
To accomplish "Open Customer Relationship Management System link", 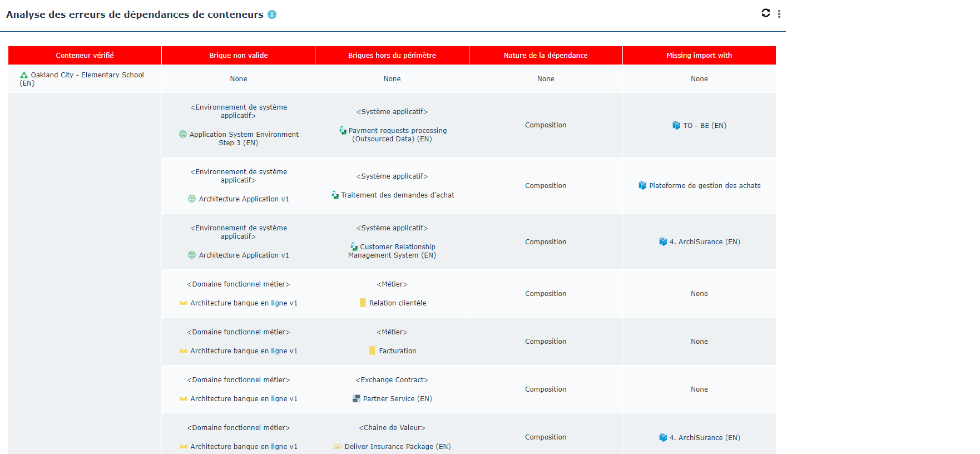I will (397, 246).
